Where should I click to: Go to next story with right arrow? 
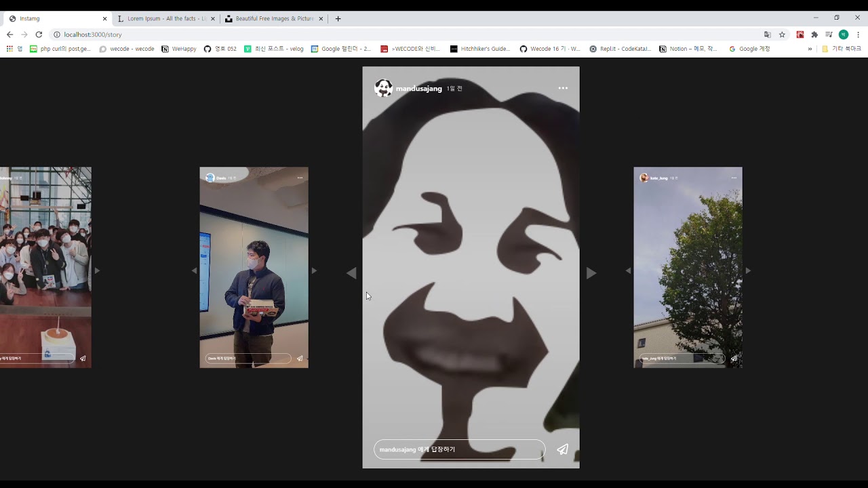591,273
